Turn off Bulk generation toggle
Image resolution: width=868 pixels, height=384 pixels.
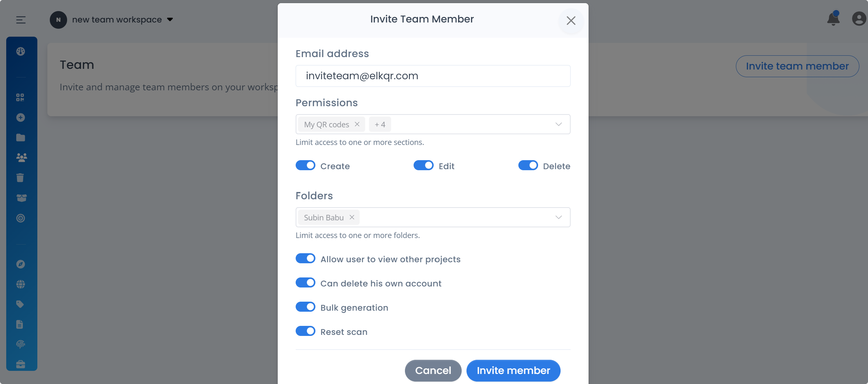pyautogui.click(x=305, y=307)
